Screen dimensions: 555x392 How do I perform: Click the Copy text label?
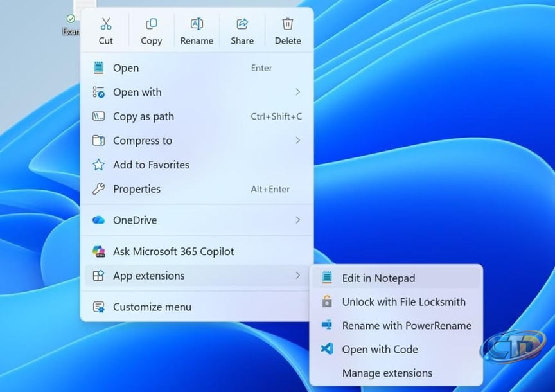(x=152, y=41)
